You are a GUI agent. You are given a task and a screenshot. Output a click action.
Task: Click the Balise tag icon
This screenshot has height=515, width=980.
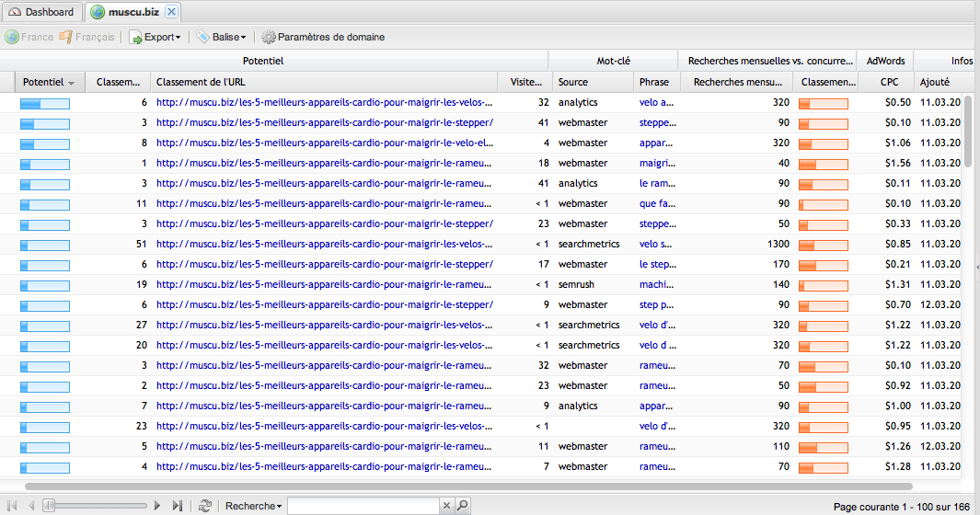coord(202,37)
